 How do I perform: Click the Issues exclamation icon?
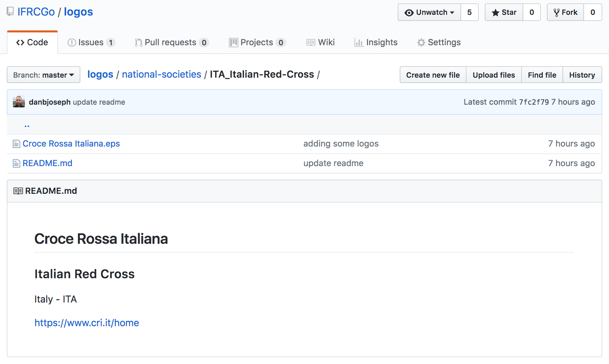[72, 43]
